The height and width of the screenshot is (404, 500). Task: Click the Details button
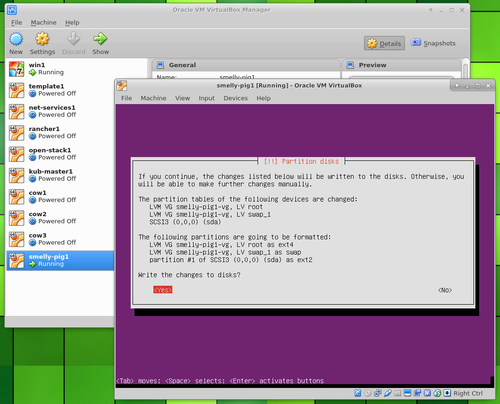click(384, 43)
